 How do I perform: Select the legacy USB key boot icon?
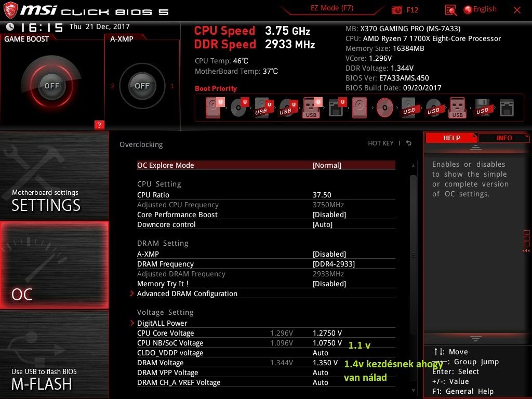point(458,108)
